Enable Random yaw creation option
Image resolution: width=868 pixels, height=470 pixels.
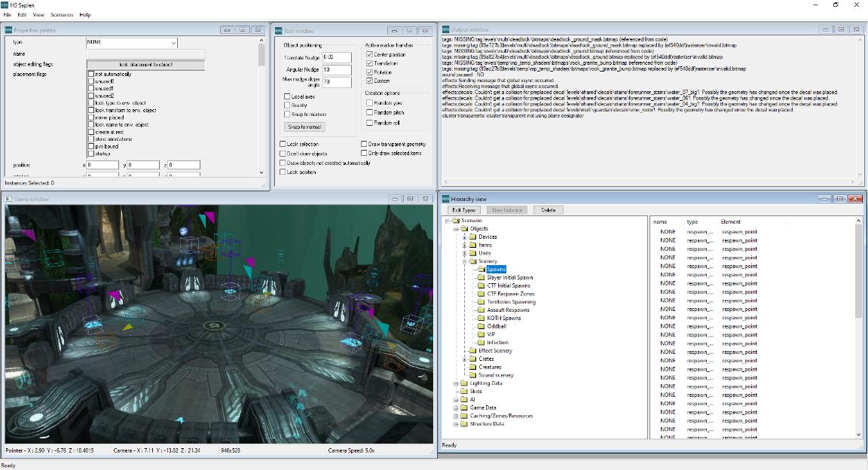(x=369, y=103)
